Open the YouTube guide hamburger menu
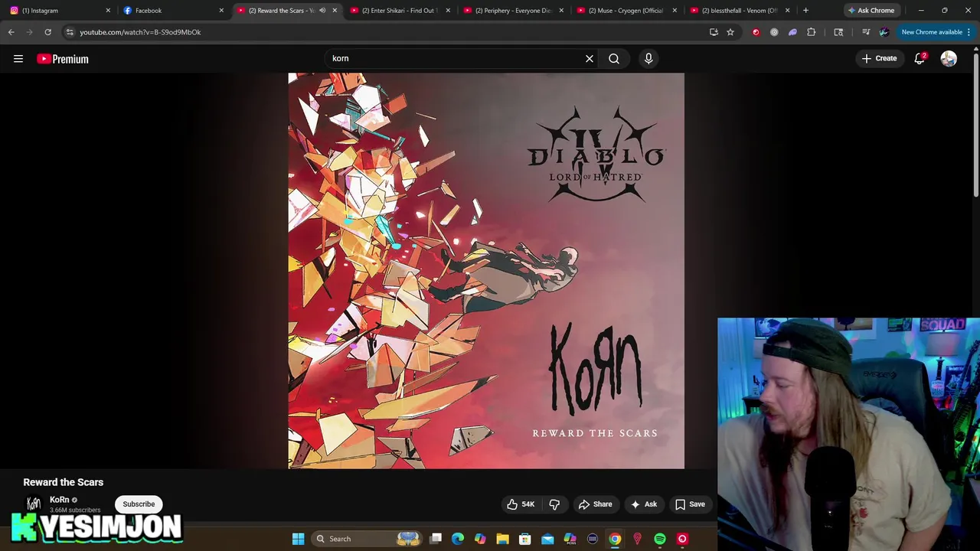 18,59
